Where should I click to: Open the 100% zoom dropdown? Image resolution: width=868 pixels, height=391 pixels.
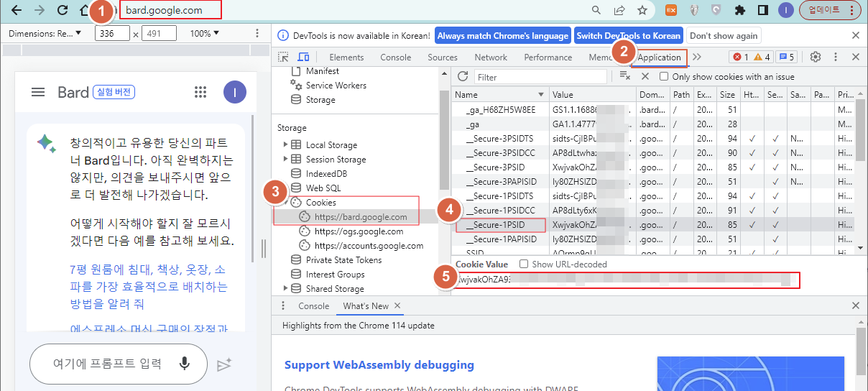205,33
